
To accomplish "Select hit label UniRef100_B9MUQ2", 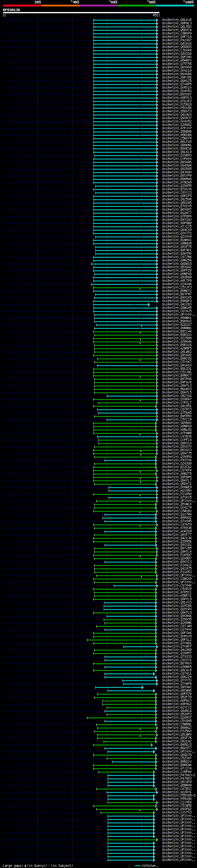I will coord(177,518).
